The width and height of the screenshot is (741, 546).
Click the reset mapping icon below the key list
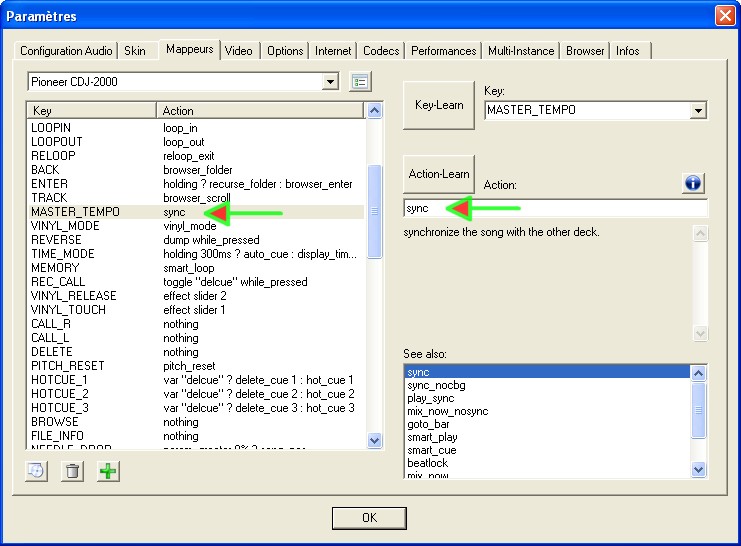click(x=37, y=471)
